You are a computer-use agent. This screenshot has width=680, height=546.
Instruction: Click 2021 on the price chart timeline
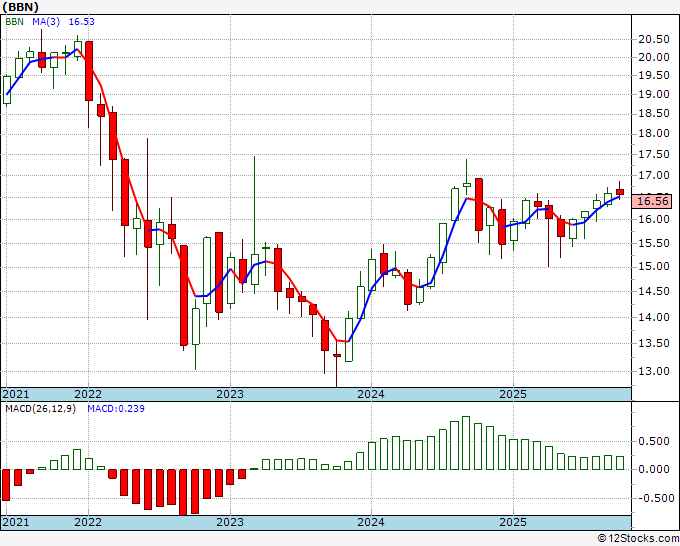click(x=16, y=394)
